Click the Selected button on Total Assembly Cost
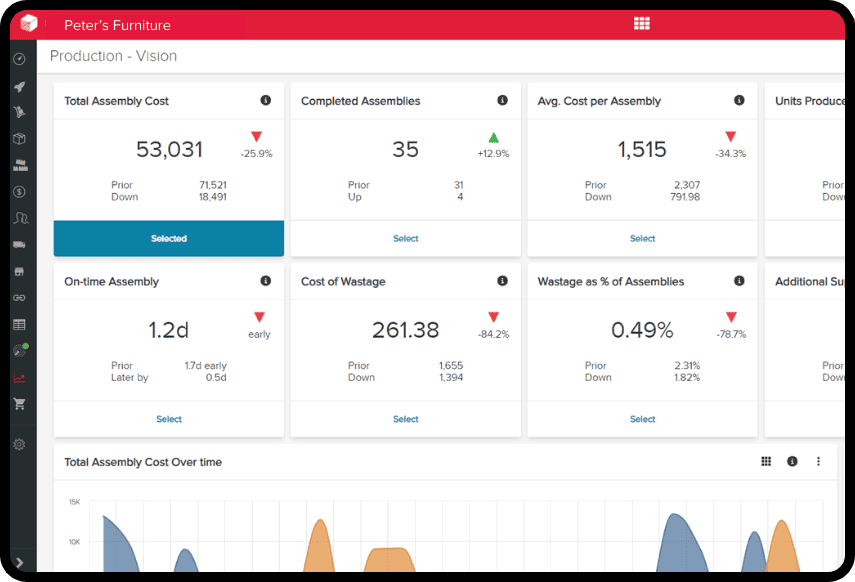 click(x=168, y=238)
